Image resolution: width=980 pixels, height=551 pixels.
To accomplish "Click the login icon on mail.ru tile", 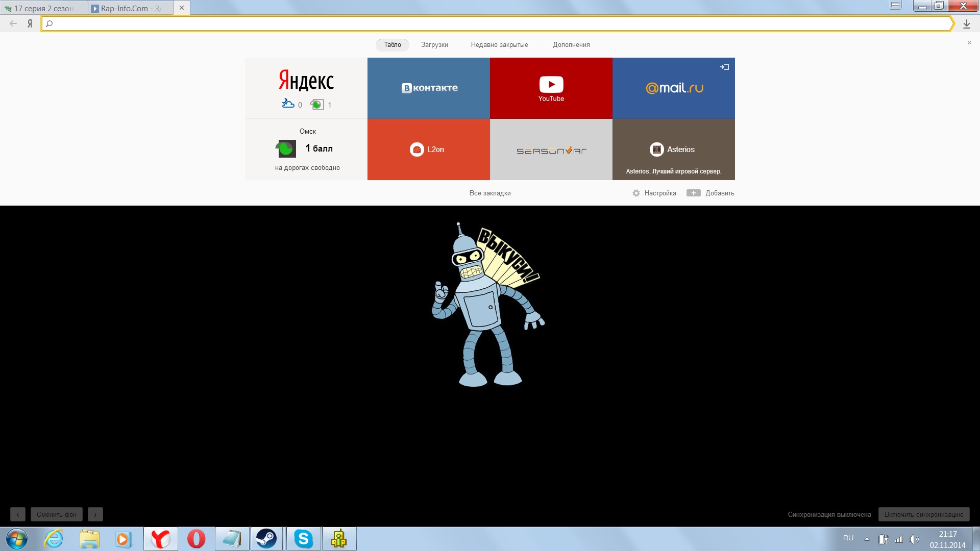I will click(x=724, y=67).
